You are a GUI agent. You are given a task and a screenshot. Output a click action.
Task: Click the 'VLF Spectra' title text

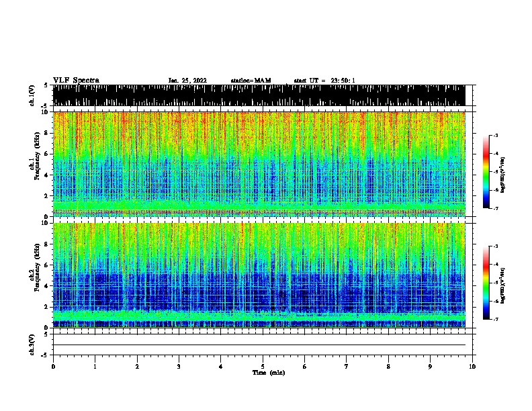point(76,81)
